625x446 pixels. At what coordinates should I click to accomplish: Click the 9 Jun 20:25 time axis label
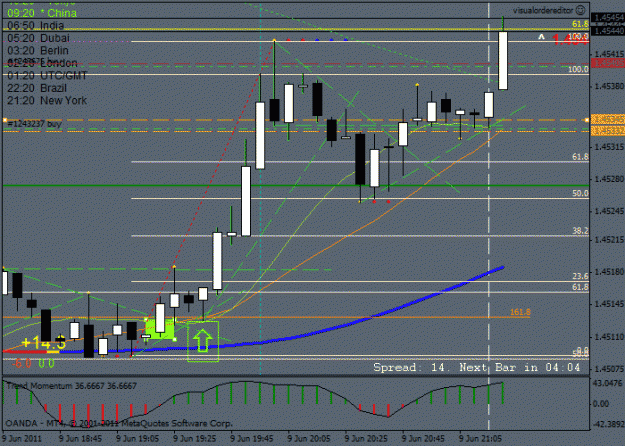click(x=366, y=438)
